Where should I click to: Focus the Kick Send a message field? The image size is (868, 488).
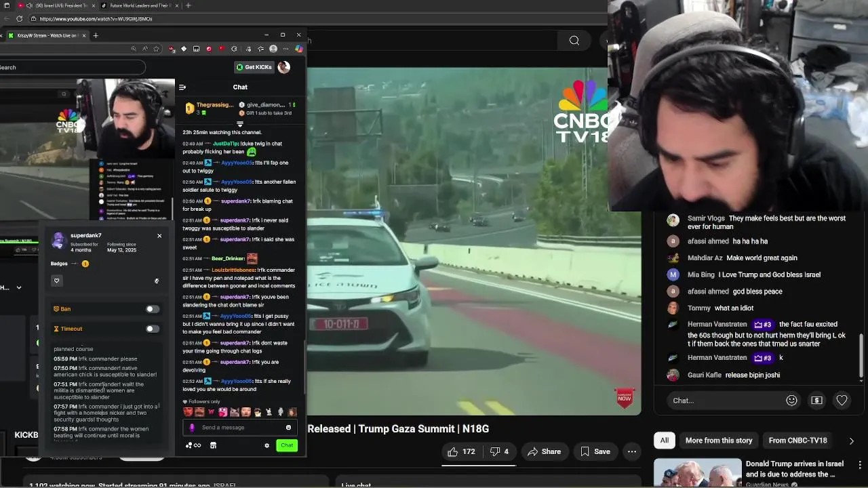(240, 428)
